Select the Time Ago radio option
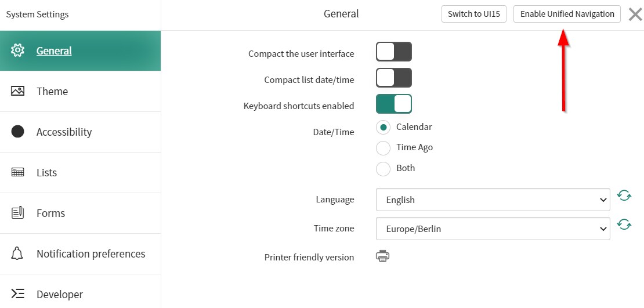Image resolution: width=644 pixels, height=308 pixels. (383, 148)
